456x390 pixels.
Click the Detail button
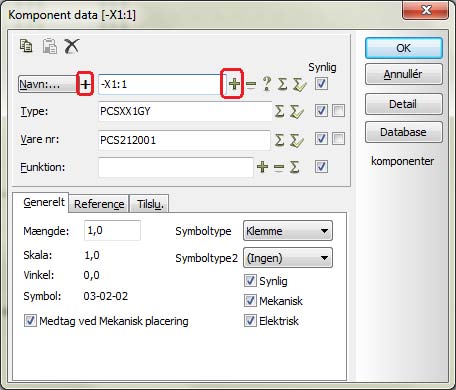tap(404, 104)
